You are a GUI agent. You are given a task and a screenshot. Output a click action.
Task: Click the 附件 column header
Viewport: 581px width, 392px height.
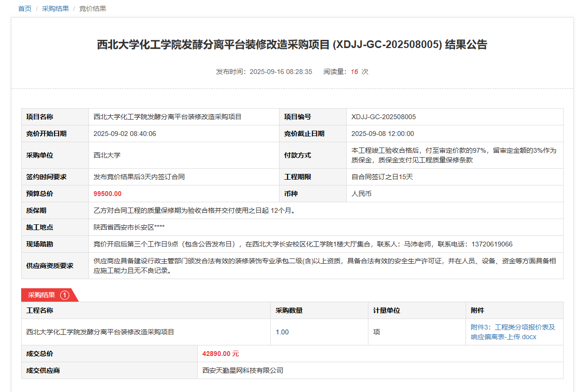pyautogui.click(x=477, y=310)
